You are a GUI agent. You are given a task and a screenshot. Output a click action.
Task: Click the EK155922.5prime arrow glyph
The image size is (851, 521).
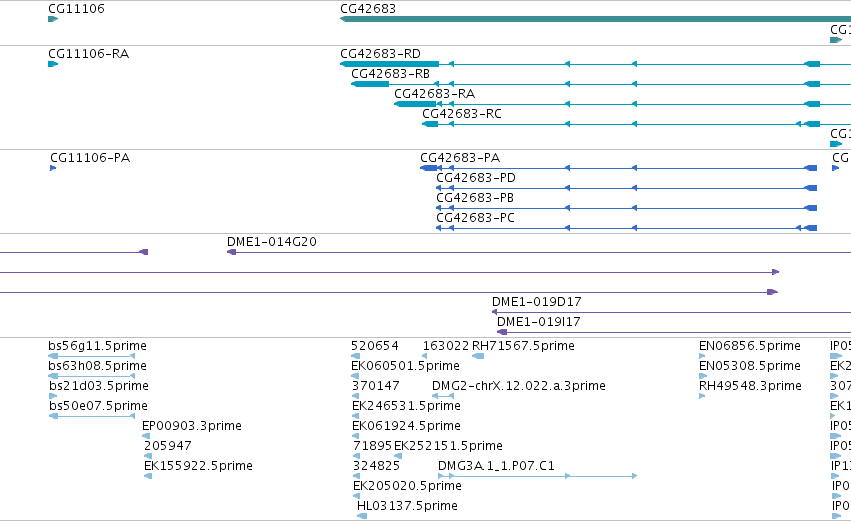click(148, 476)
